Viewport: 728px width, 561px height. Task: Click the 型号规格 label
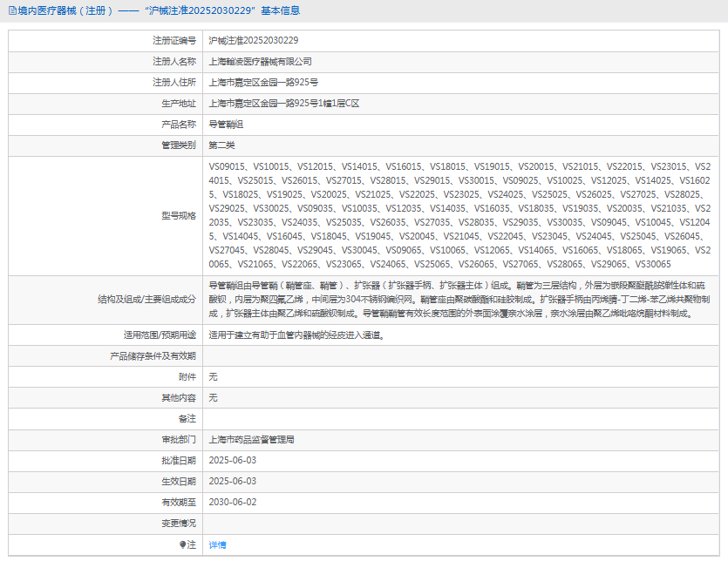click(179, 215)
